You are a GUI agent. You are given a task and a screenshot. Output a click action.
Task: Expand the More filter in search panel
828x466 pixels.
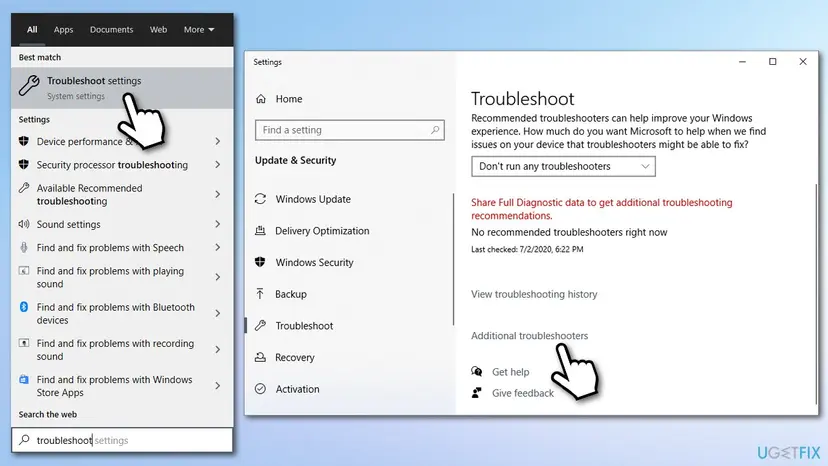coord(199,30)
